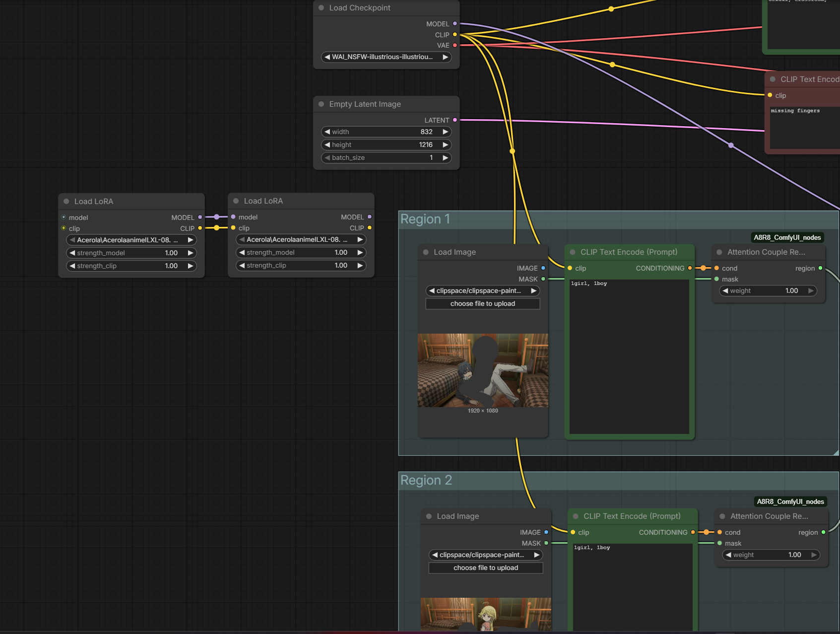Click the 'Region 1' group title

point(425,219)
